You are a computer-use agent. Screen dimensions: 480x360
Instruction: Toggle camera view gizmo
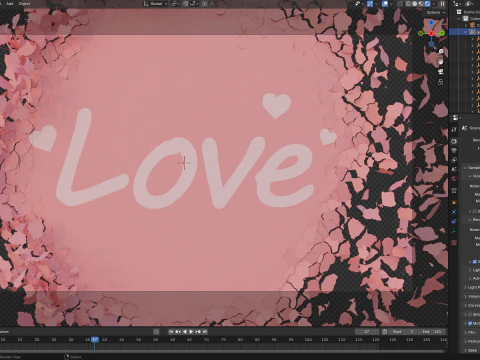pos(441,72)
